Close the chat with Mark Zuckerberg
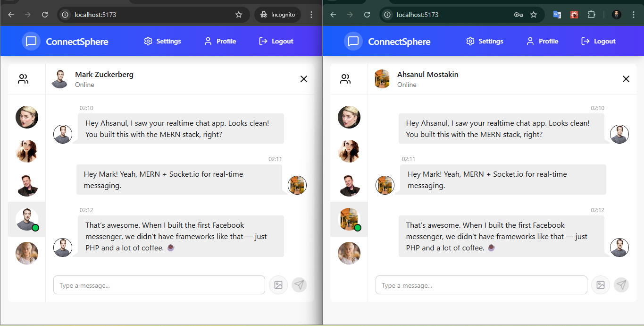The image size is (644, 326). pyautogui.click(x=303, y=79)
